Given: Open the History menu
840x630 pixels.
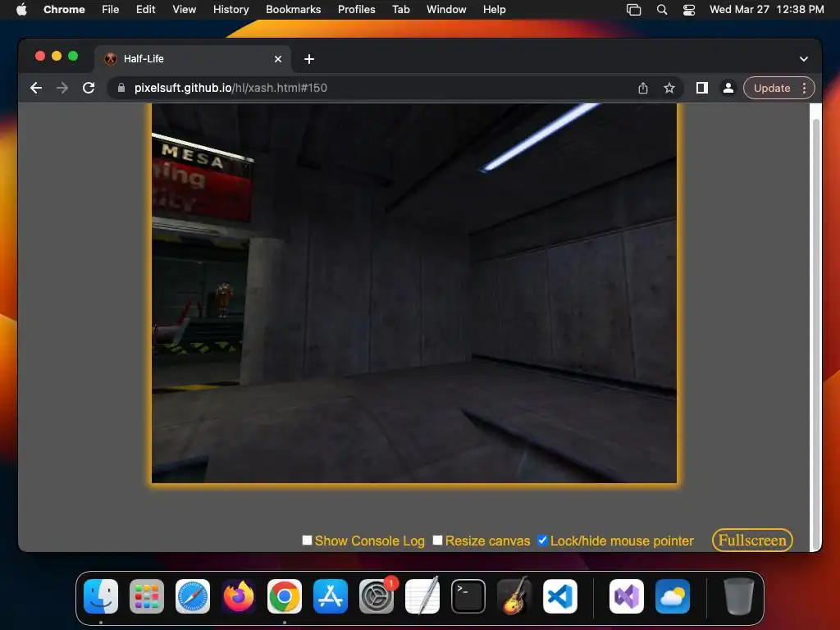Looking at the screenshot, I should pos(231,9).
